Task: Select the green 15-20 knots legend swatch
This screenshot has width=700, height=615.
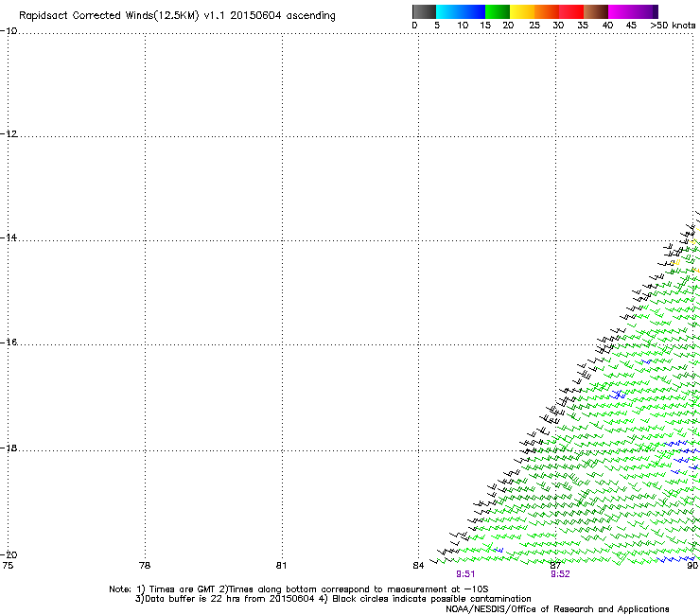Action: pos(498,11)
